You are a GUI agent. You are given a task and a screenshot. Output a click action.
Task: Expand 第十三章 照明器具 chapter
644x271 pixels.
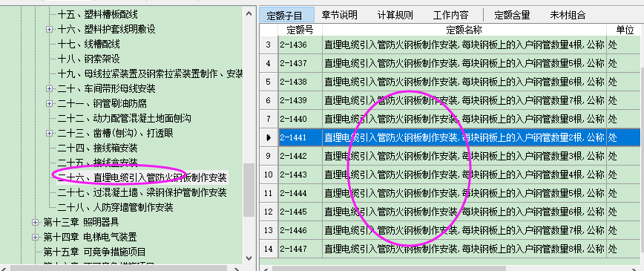pyautogui.click(x=36, y=223)
